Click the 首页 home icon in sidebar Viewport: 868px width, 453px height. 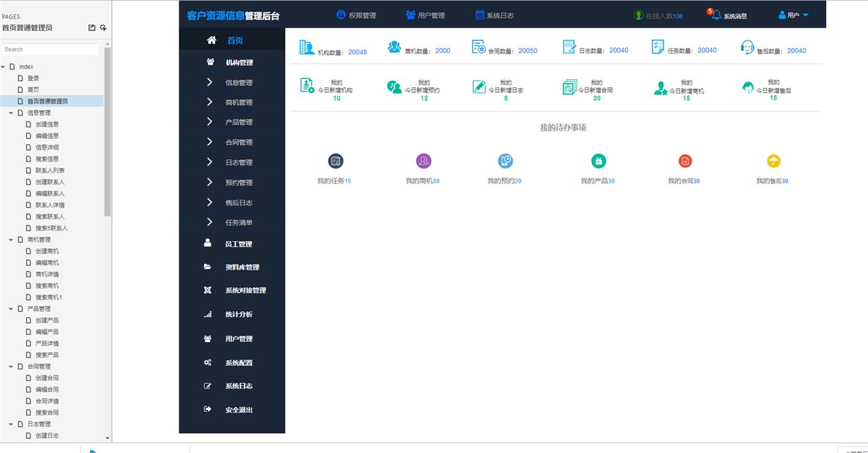click(212, 40)
